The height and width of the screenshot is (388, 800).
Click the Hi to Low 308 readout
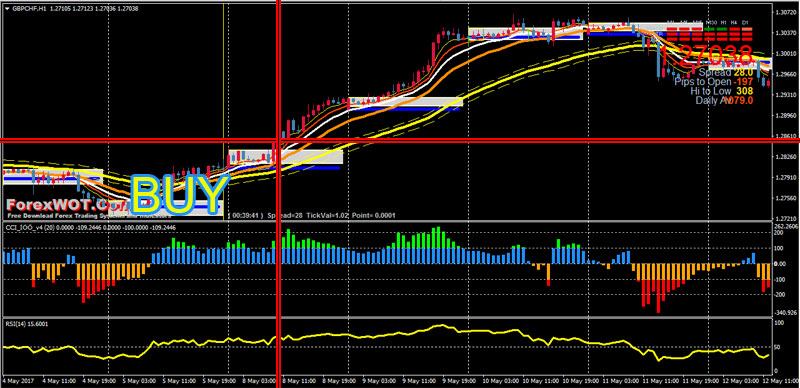(x=722, y=91)
